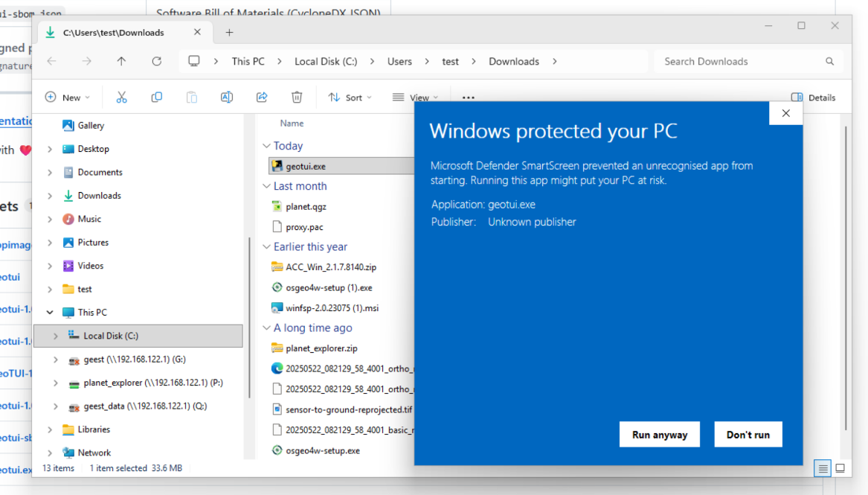Expand Local Disk (C:) tree node

pyautogui.click(x=56, y=336)
